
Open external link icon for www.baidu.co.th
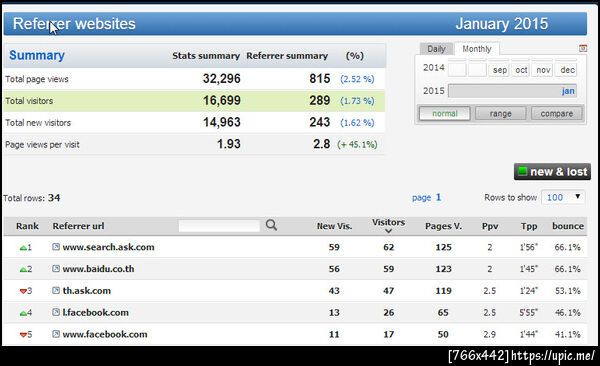tap(56, 269)
